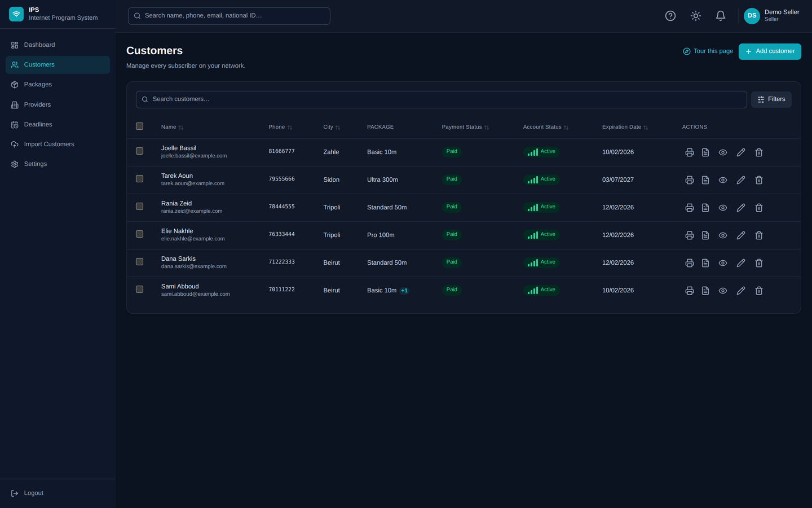Check the box for Tarek Aoun
This screenshot has width=812, height=508.
pyautogui.click(x=140, y=179)
